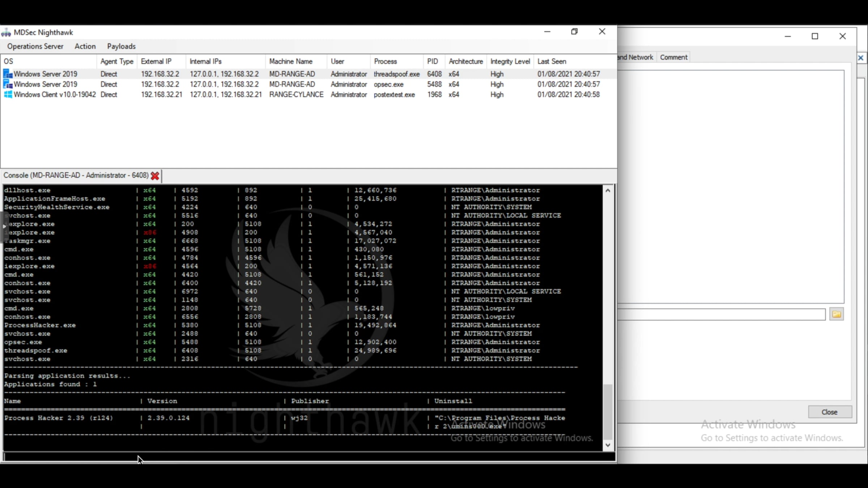Click machine name RANGE-CYLANCE in agent list
The height and width of the screenshot is (488, 868).
(296, 95)
